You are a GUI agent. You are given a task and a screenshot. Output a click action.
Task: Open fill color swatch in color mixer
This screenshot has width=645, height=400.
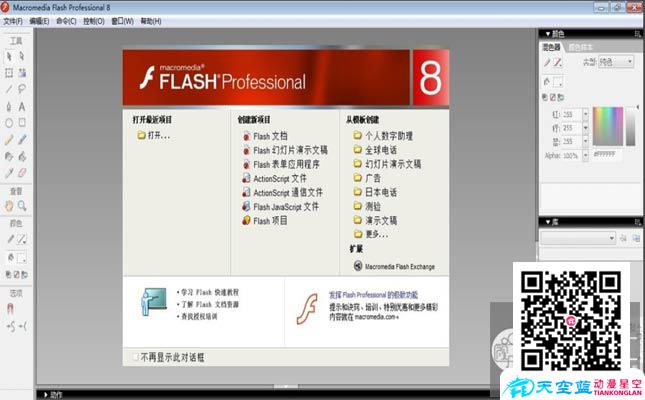coord(558,82)
